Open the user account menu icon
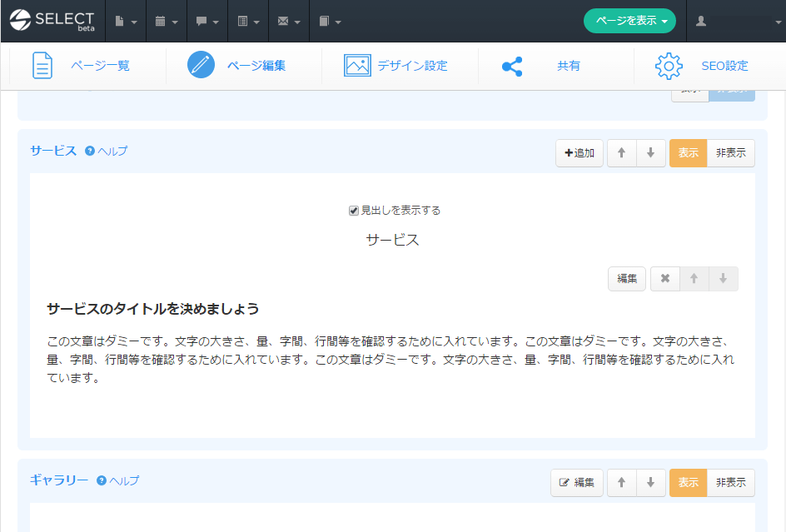This screenshot has height=532, width=786. pos(701,22)
